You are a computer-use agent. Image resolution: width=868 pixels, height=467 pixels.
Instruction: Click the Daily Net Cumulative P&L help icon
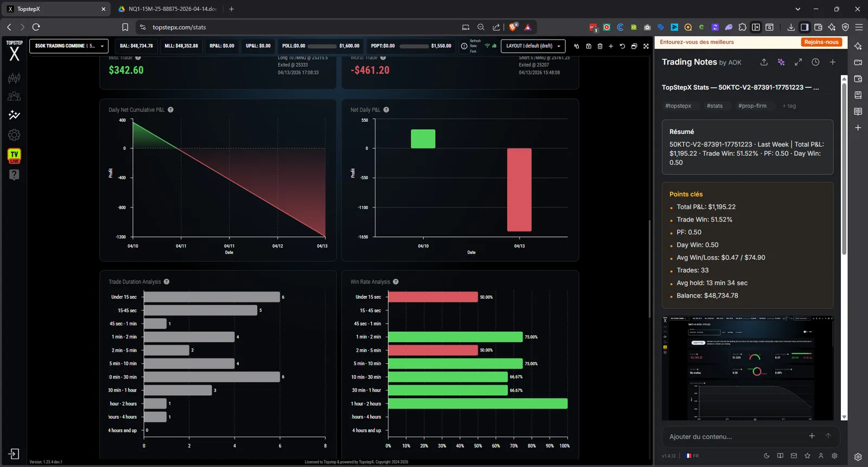point(170,110)
